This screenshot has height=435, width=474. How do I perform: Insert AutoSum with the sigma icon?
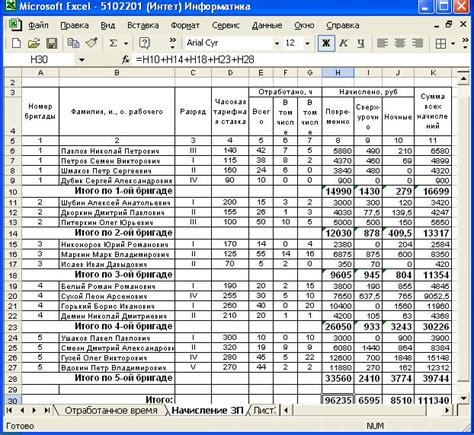tap(113, 43)
